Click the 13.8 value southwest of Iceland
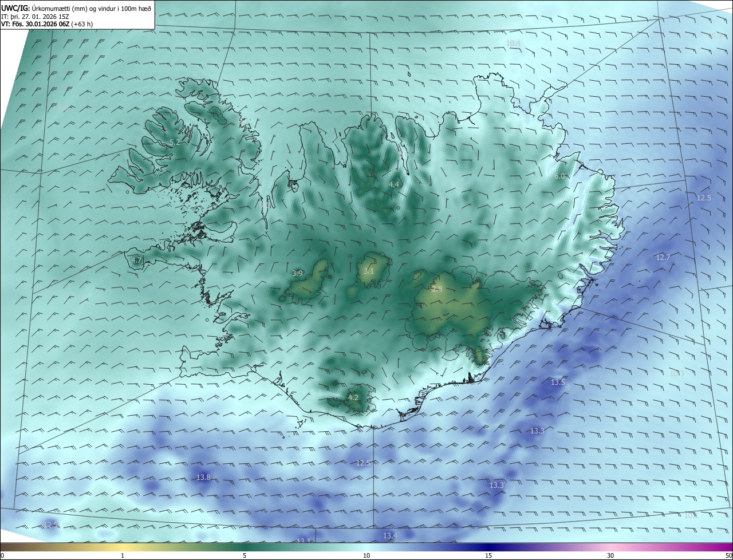 (204, 477)
